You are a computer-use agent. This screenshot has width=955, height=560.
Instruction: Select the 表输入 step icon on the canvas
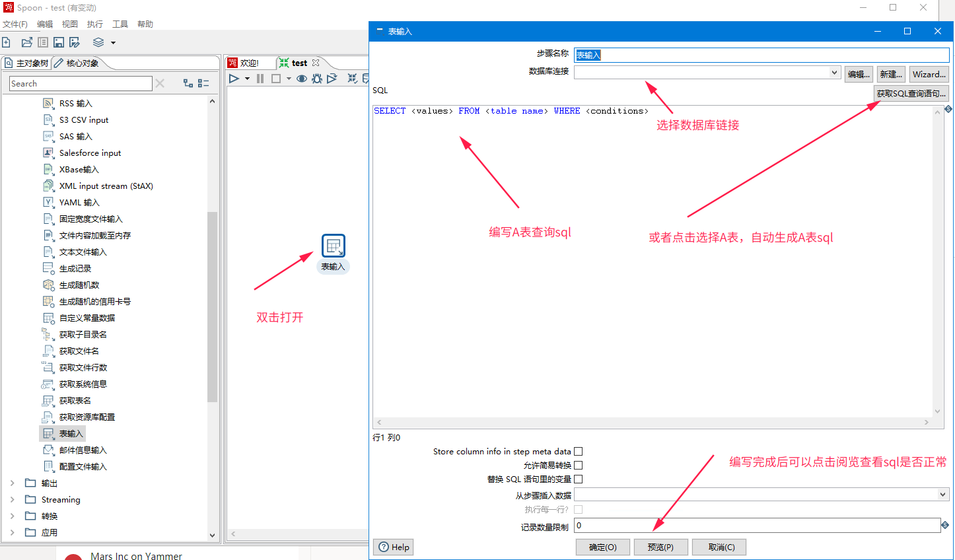(333, 244)
